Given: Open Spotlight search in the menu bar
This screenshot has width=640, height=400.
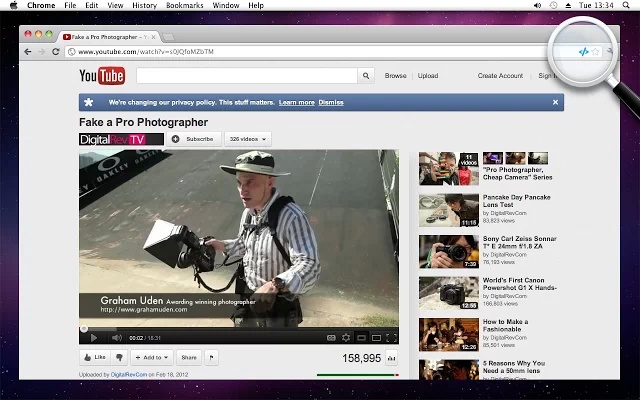Looking at the screenshot, I should pyautogui.click(x=626, y=5).
